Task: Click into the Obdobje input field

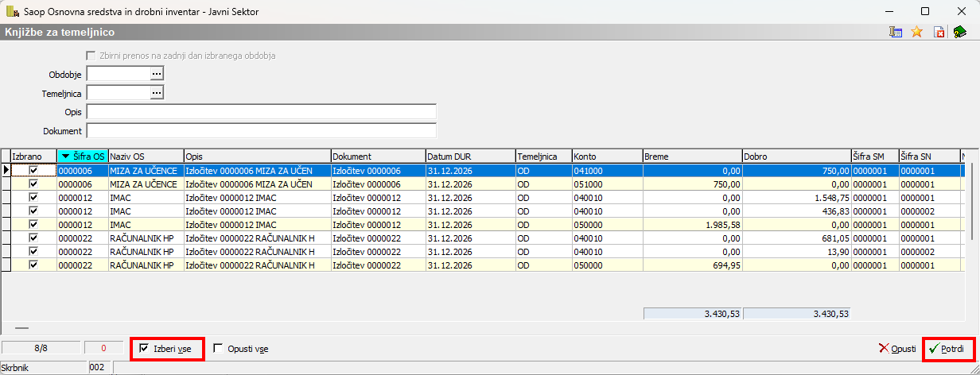Action: tap(118, 73)
